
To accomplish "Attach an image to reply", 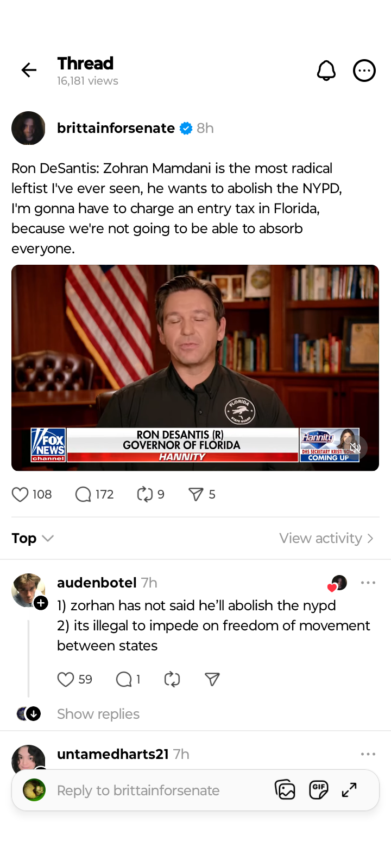I will click(285, 790).
